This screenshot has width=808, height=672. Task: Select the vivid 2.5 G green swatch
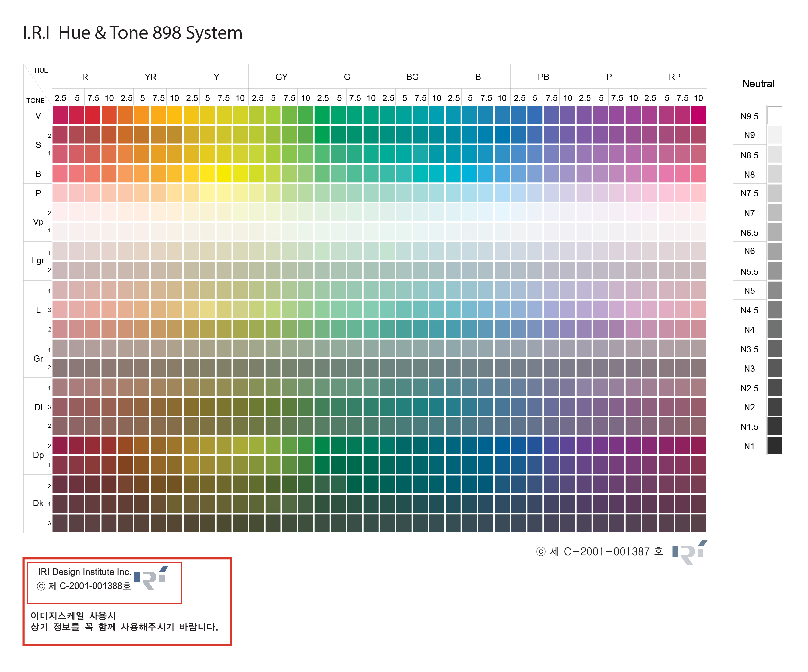click(x=322, y=115)
